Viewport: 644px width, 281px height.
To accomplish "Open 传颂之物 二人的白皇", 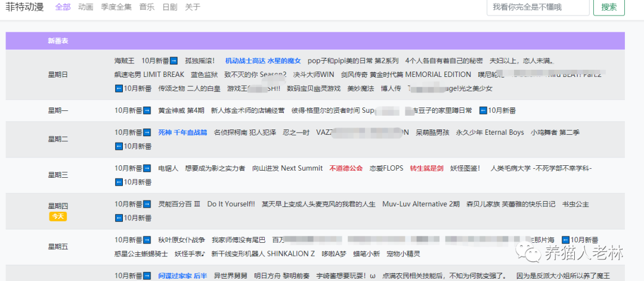I will 190,88.
